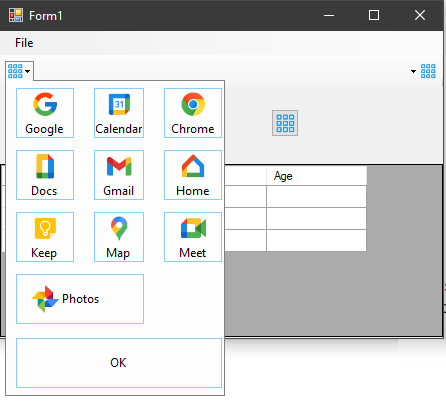Image resolution: width=446 pixels, height=401 pixels.
Task: Expand the right grid dropdown arrow
Action: click(413, 71)
